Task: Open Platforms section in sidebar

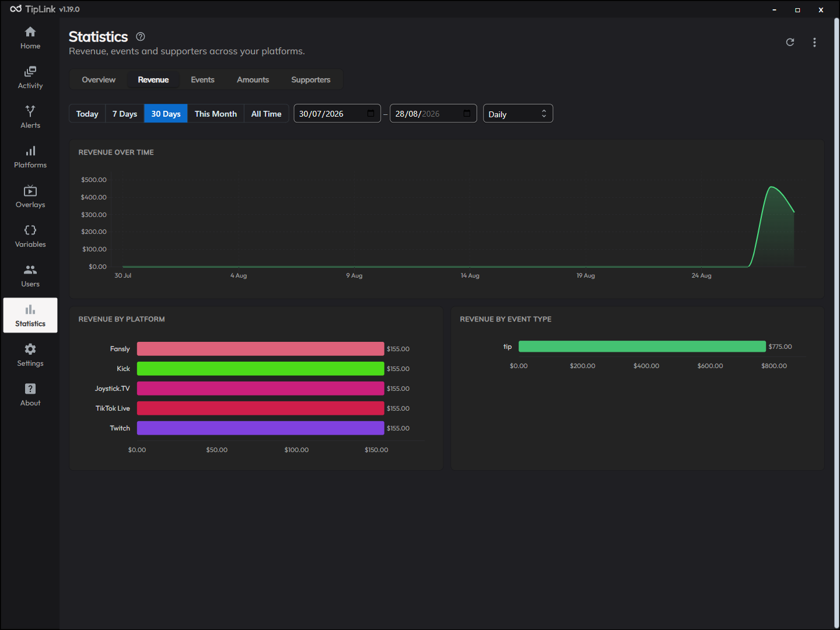Action: pos(30,157)
